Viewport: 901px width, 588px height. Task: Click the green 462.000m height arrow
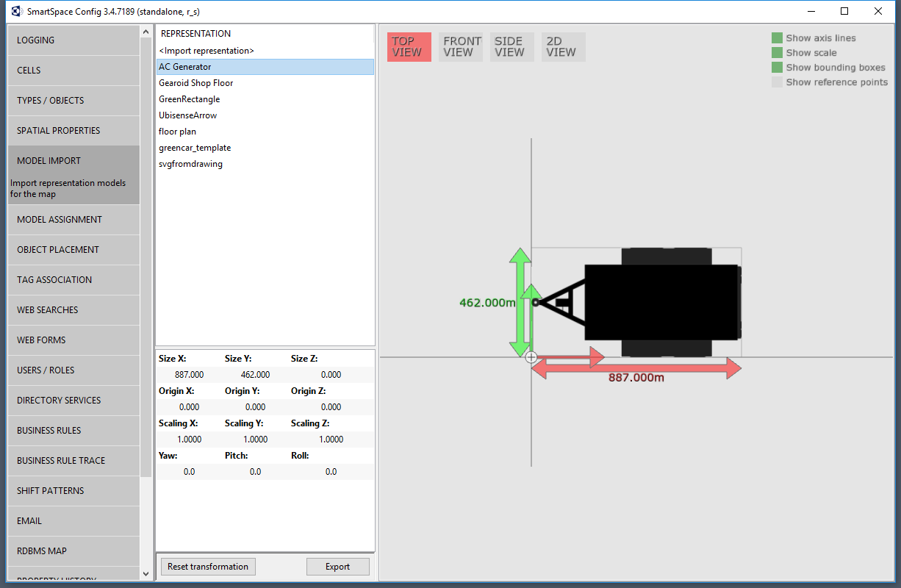(x=520, y=303)
